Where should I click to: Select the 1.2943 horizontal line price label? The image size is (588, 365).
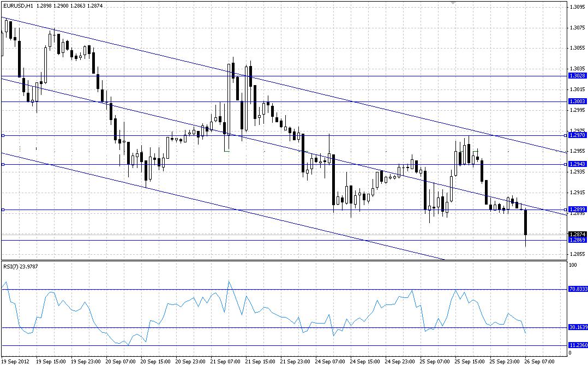click(x=578, y=164)
